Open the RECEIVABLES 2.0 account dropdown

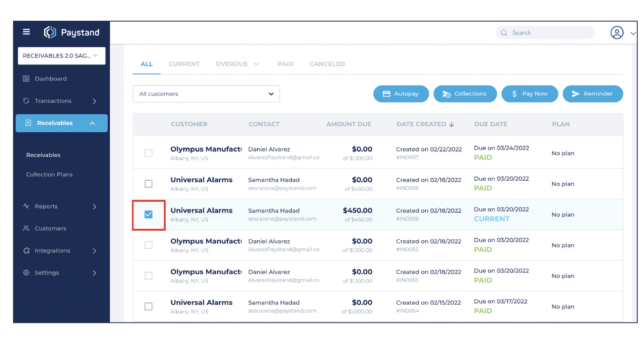[x=61, y=56]
